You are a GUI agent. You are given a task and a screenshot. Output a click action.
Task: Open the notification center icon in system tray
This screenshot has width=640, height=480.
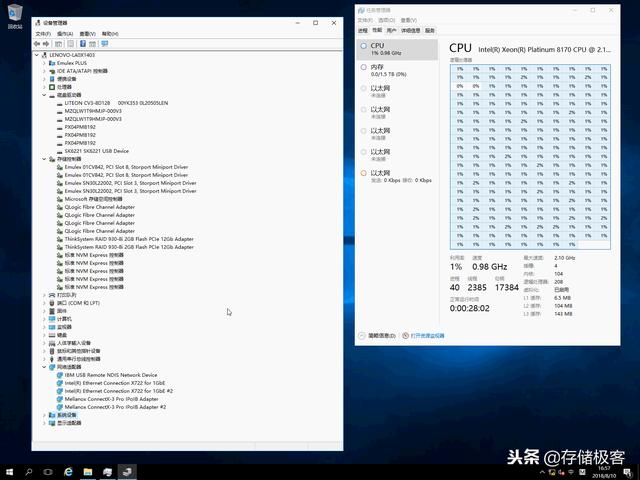(627, 473)
